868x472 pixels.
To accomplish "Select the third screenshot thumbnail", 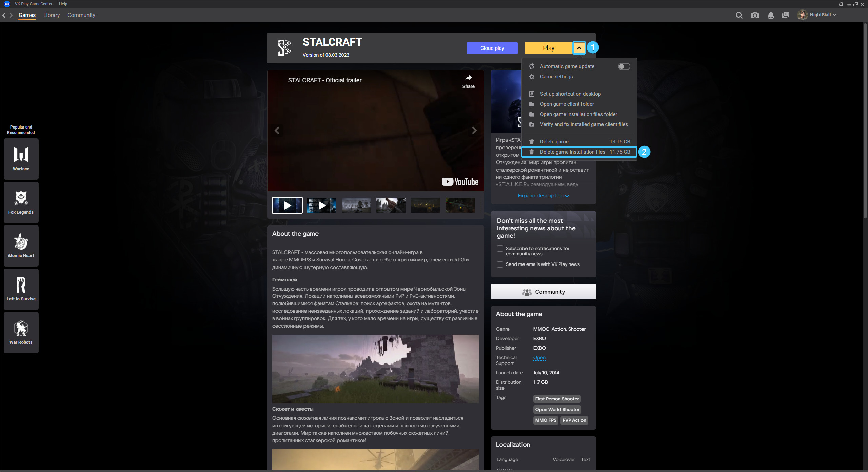I will pyautogui.click(x=356, y=205).
